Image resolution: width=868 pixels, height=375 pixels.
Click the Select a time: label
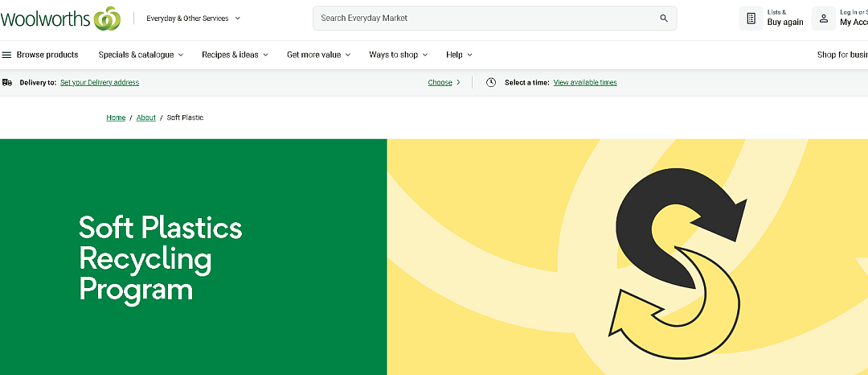(x=527, y=83)
